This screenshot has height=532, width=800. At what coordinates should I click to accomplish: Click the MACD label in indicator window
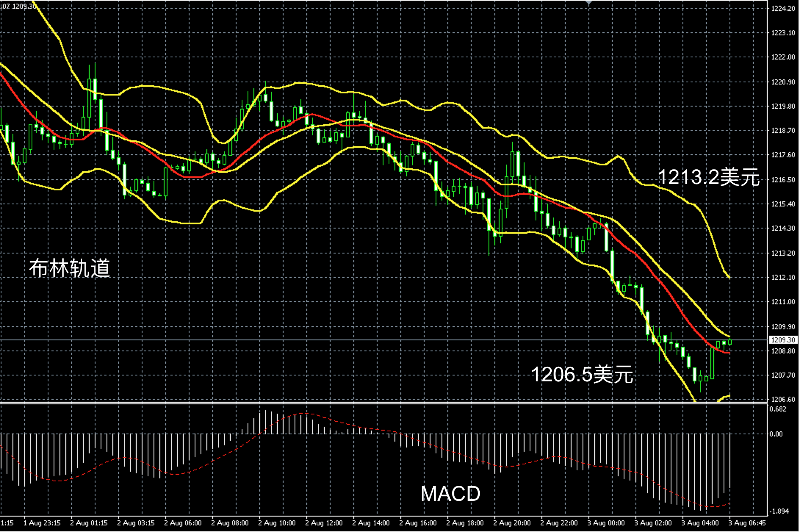click(x=450, y=493)
